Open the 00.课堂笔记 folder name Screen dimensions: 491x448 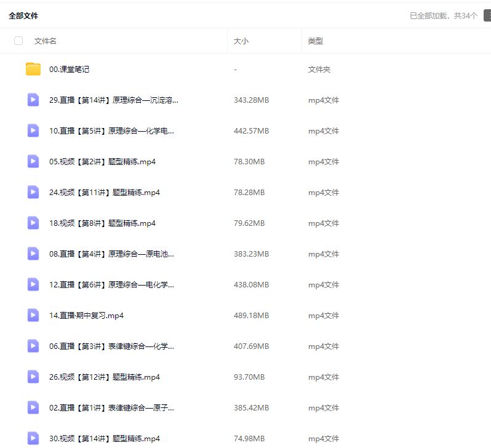point(69,70)
